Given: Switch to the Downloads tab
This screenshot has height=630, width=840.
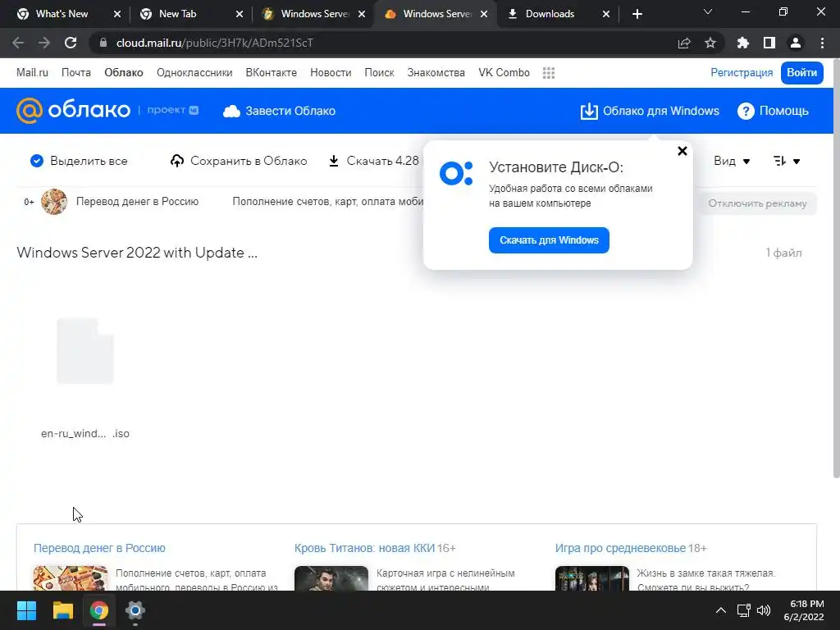Looking at the screenshot, I should click(550, 14).
